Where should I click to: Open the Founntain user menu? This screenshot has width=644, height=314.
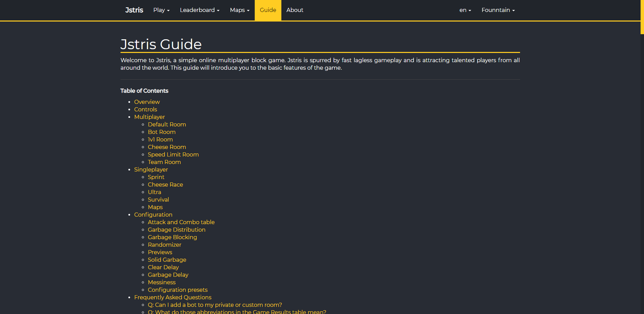(x=498, y=10)
